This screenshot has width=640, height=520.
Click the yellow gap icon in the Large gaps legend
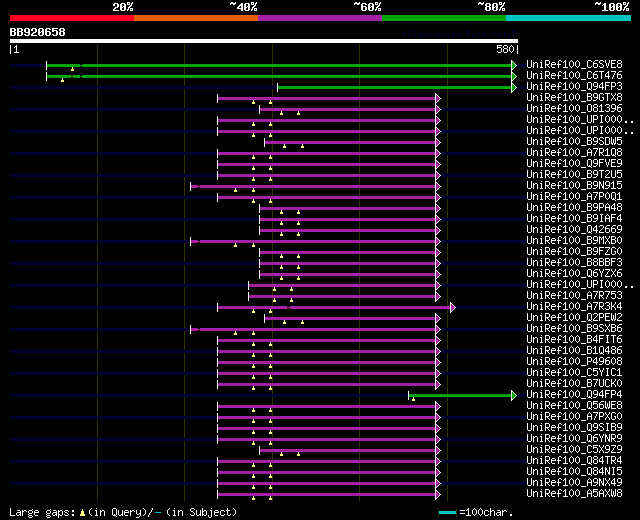82,512
